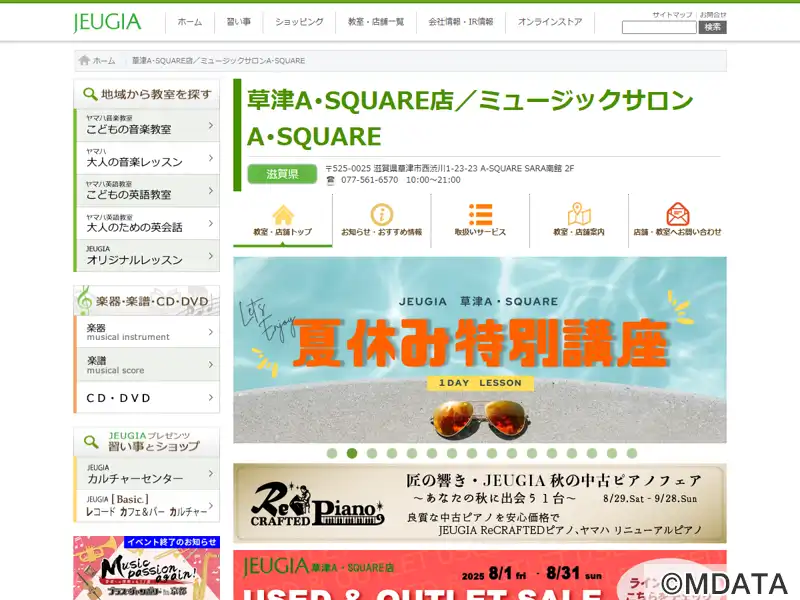Click treble clef icon beside 楽器・楽譜・CD・DVD

click(x=84, y=300)
